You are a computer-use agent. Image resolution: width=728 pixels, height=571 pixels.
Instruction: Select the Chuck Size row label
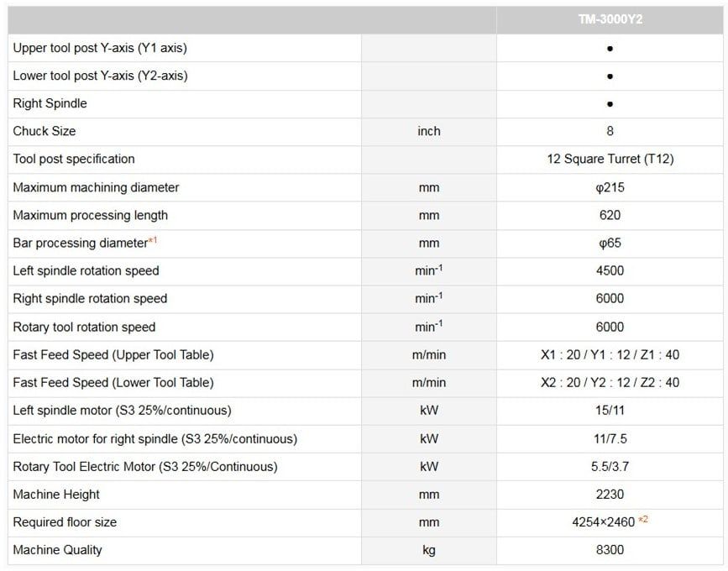(x=44, y=131)
